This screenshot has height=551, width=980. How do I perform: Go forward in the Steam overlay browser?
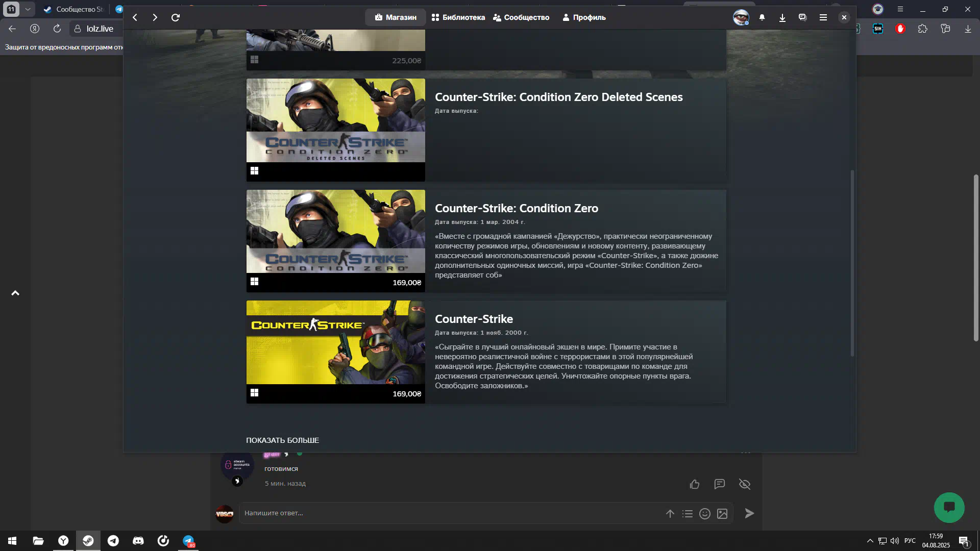[155, 17]
